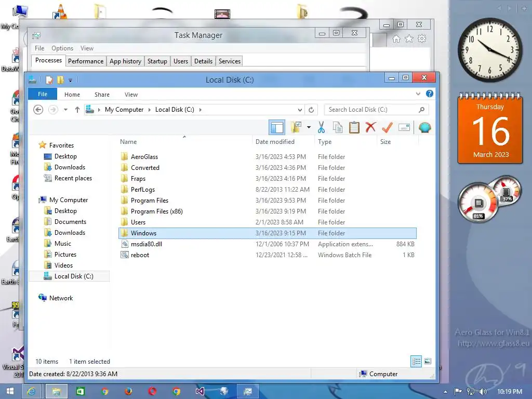Viewport: 532px width, 399px height.
Task: Open Folder Options from the toolbar icon
Action: (x=296, y=128)
